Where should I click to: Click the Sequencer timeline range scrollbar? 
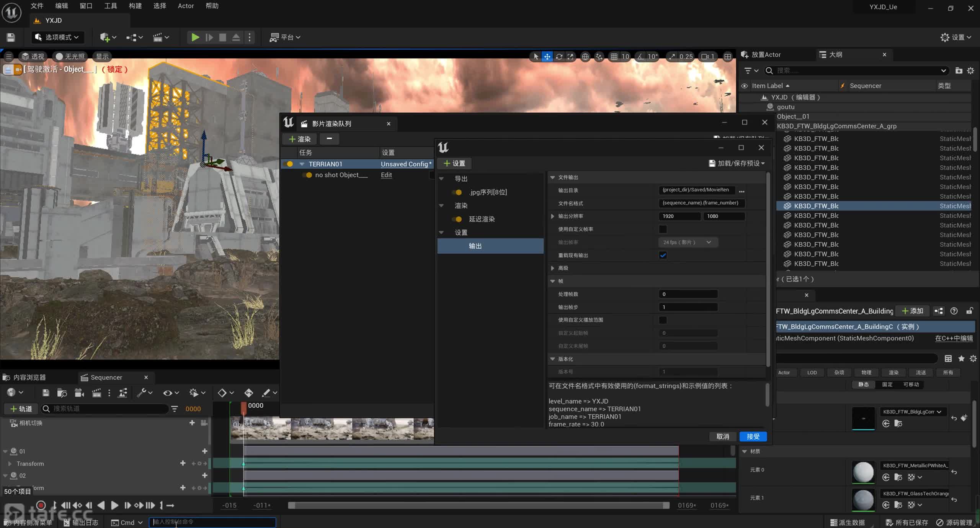[479, 505]
